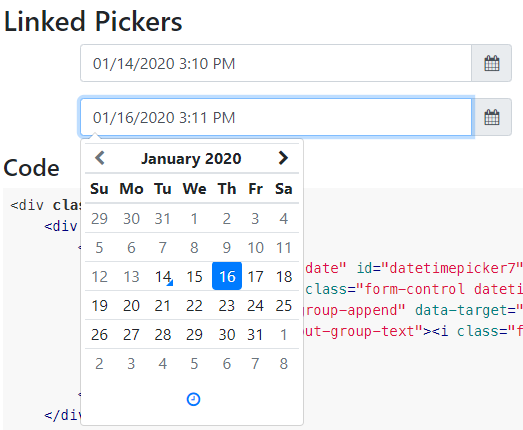
Task: Click the 01/14/2020 3:10 PM input field
Action: pyautogui.click(x=276, y=63)
